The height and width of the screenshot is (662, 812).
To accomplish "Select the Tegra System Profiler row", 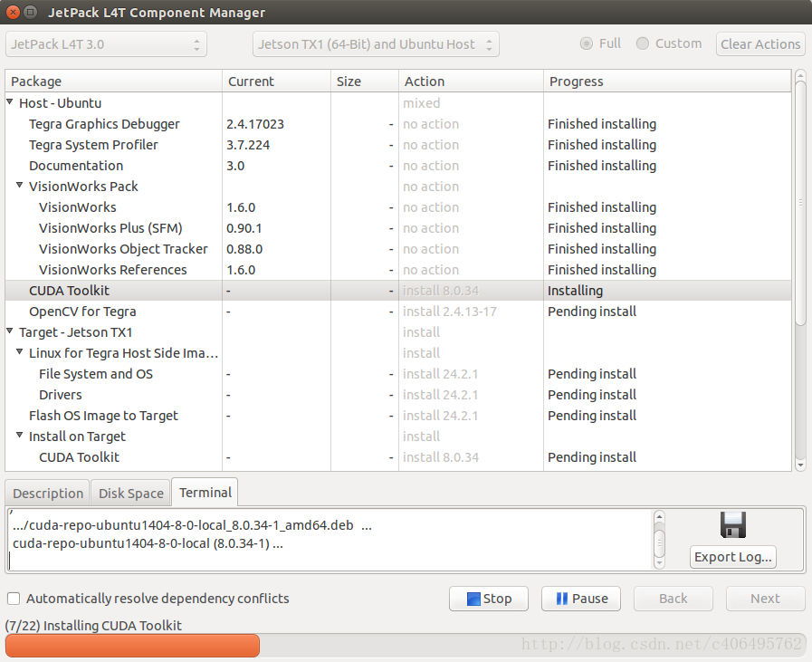I will coord(398,145).
